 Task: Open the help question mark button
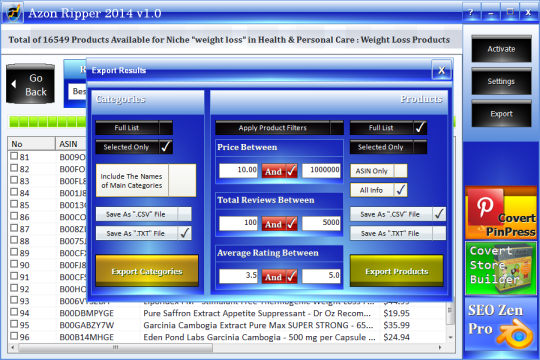471,13
